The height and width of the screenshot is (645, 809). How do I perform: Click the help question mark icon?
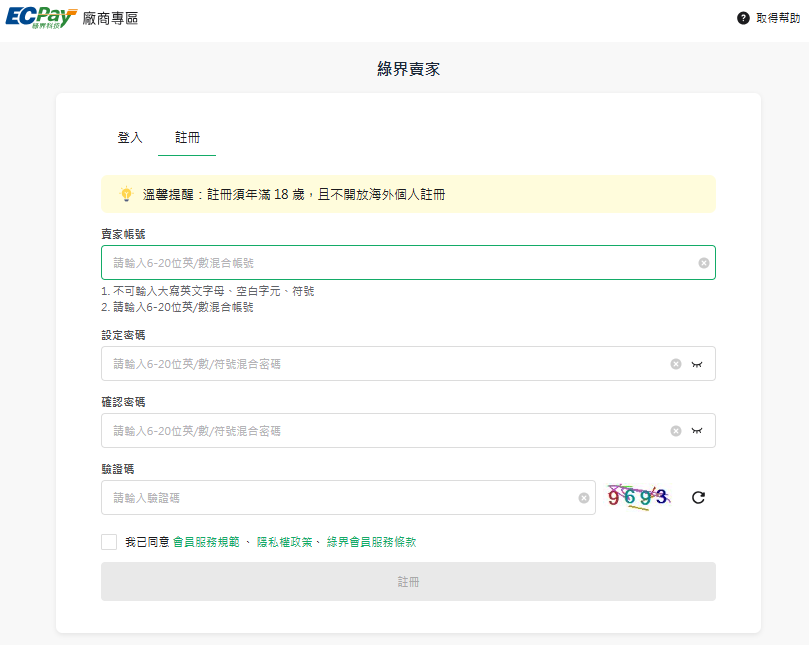click(x=743, y=18)
